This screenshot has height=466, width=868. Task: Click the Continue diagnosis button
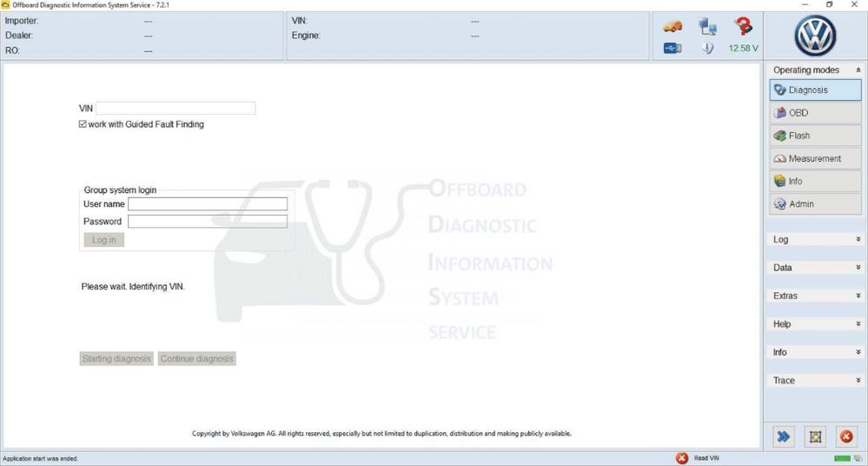click(x=197, y=358)
